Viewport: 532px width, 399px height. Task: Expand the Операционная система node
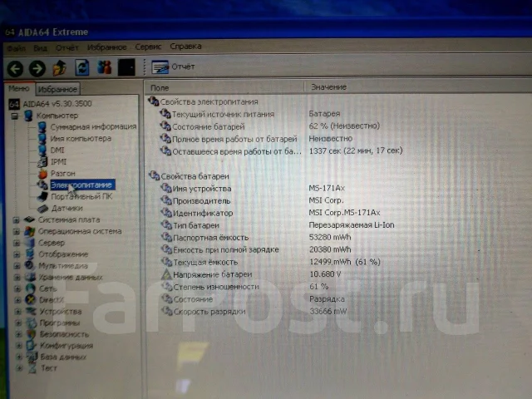pyautogui.click(x=17, y=232)
